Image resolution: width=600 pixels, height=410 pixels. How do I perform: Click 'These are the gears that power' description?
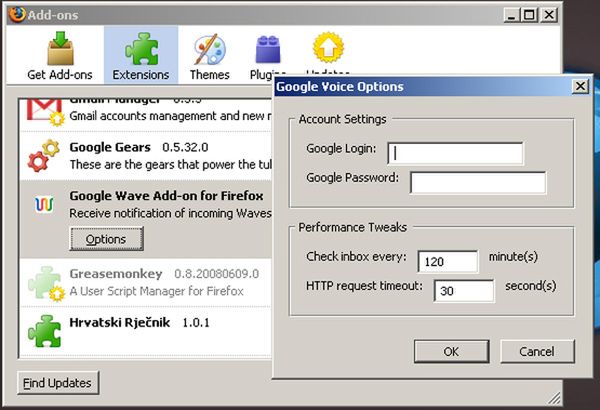pyautogui.click(x=170, y=164)
